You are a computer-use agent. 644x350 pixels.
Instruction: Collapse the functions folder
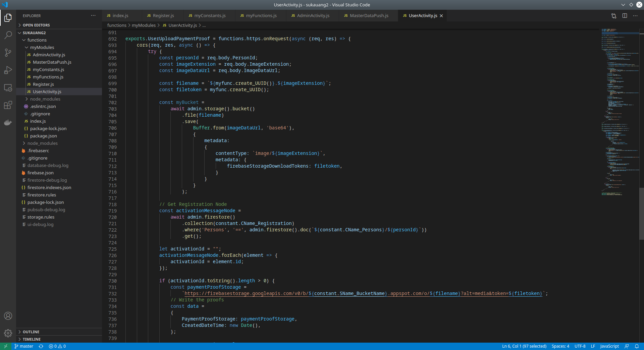coord(59,40)
